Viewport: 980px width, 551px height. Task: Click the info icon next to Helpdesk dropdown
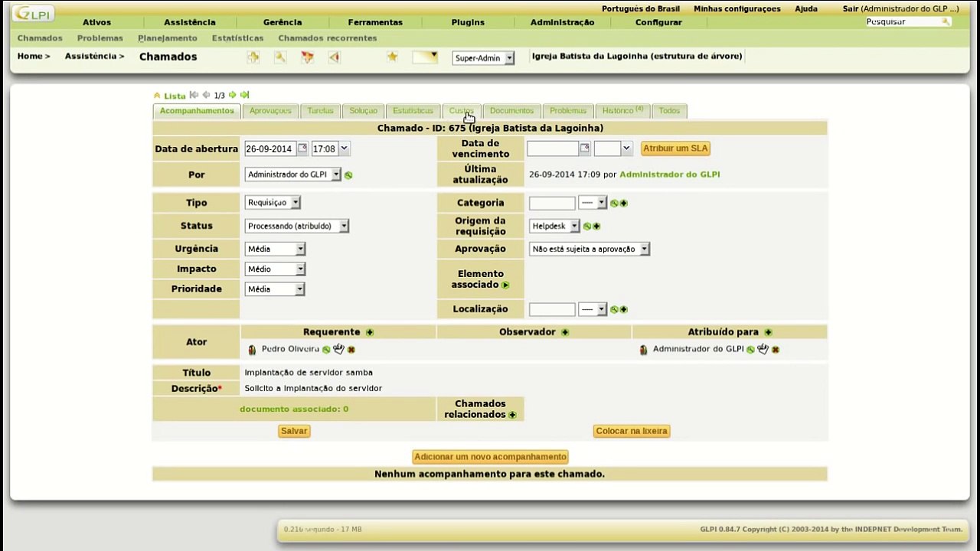point(587,227)
